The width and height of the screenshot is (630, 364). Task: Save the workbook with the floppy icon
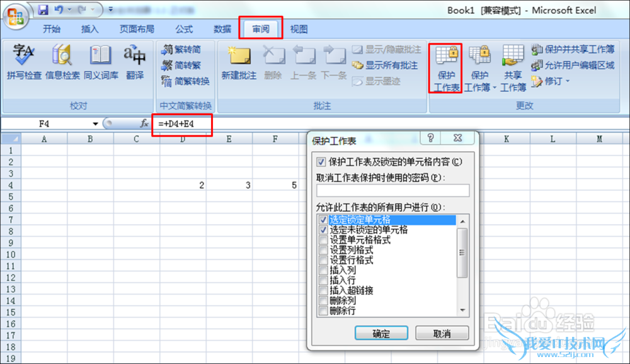(43, 9)
